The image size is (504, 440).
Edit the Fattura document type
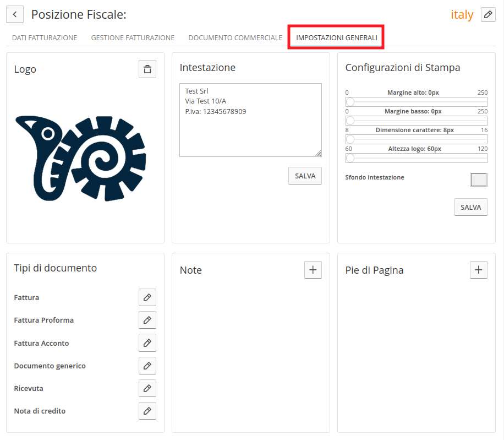click(x=147, y=297)
